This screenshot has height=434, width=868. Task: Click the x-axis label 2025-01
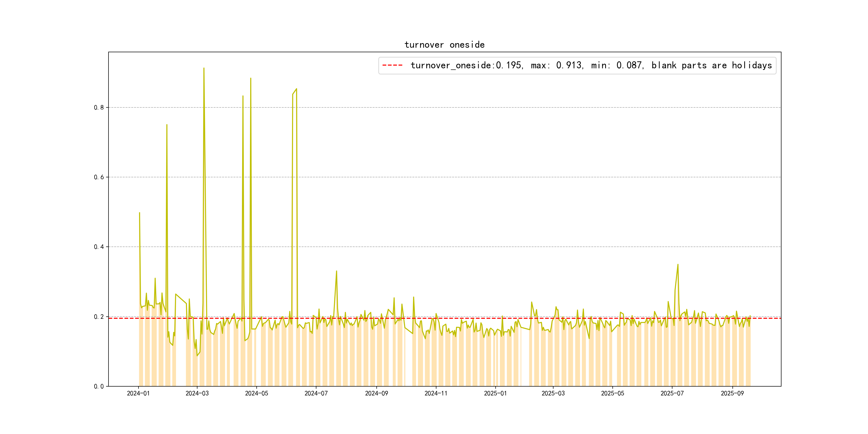click(x=495, y=394)
